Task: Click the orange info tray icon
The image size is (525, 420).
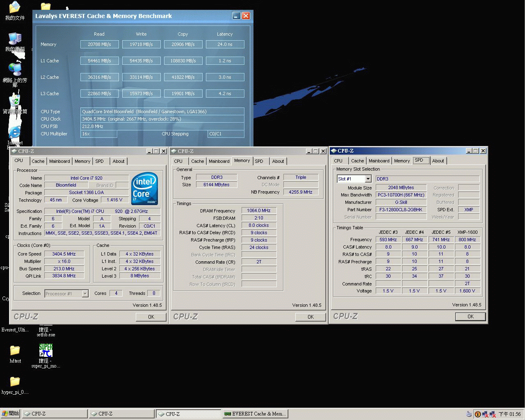Action: (477, 414)
